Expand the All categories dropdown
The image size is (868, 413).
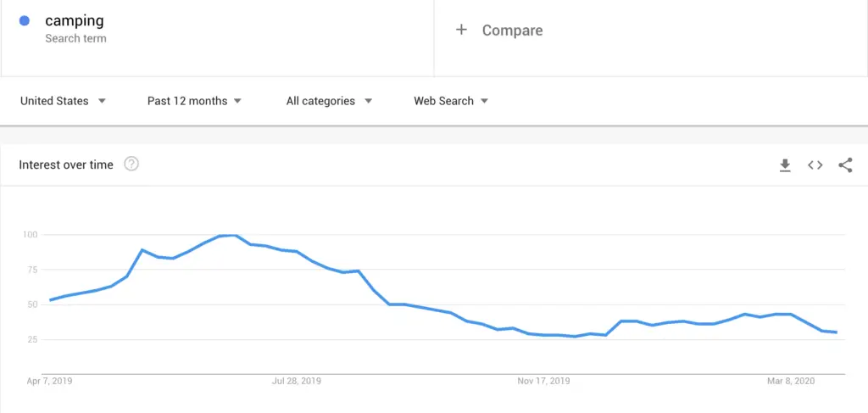point(330,101)
